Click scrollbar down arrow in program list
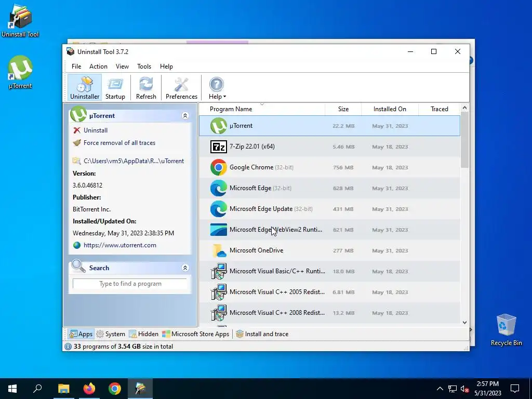Image resolution: width=532 pixels, height=399 pixels. coord(465,322)
